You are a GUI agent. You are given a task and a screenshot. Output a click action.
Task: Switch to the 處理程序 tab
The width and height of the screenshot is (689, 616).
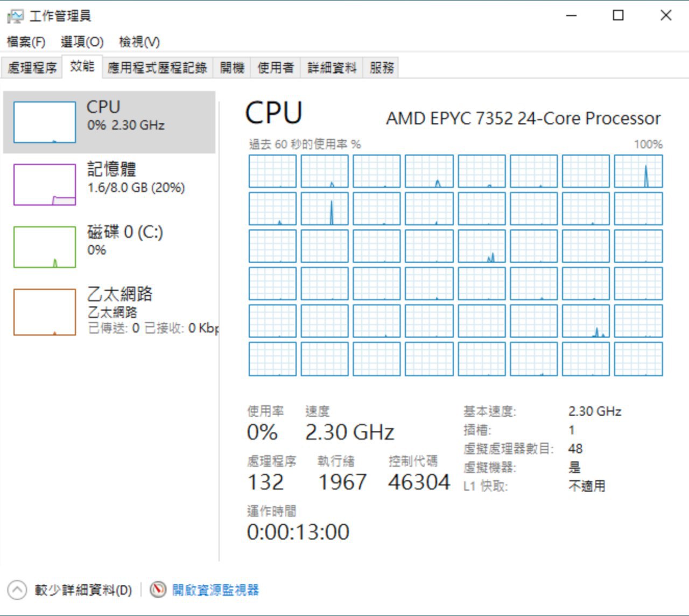(x=32, y=68)
